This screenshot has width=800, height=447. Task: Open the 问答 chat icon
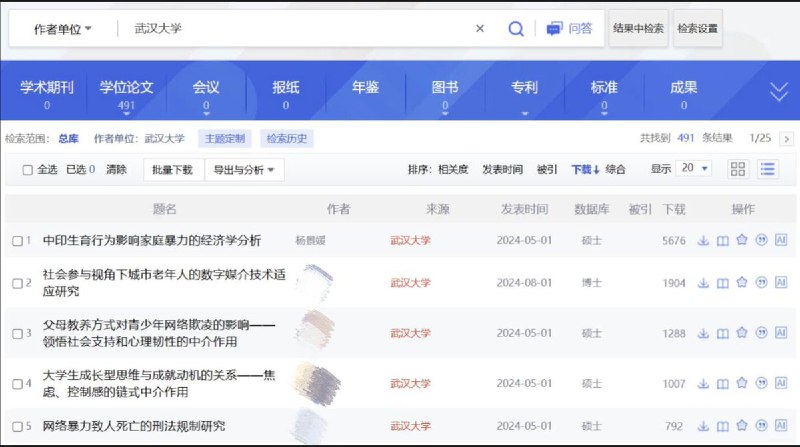pyautogui.click(x=554, y=29)
